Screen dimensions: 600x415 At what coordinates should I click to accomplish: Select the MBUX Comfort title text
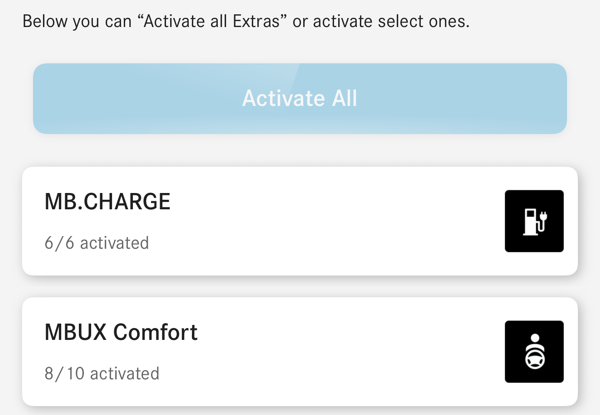(x=121, y=332)
